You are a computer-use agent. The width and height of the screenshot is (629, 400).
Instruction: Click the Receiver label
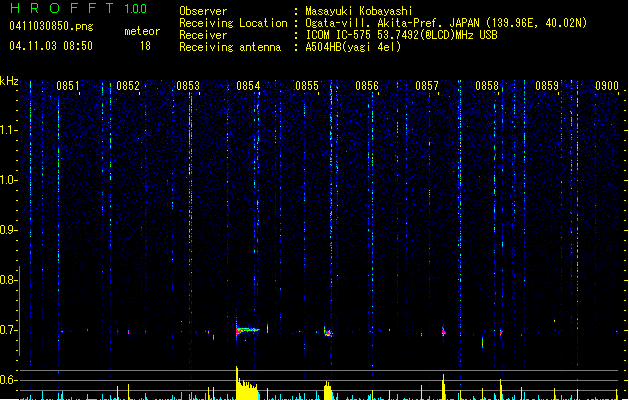(x=203, y=35)
